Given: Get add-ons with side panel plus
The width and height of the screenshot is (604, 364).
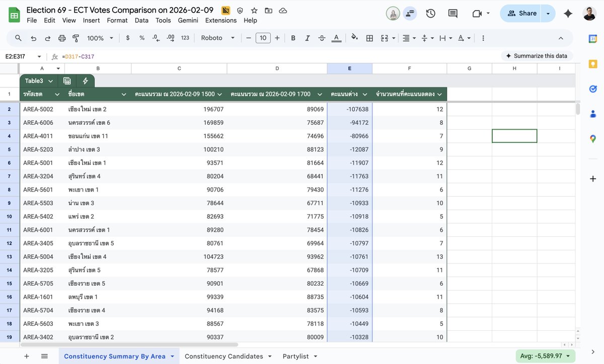Looking at the screenshot, I should [x=593, y=178].
